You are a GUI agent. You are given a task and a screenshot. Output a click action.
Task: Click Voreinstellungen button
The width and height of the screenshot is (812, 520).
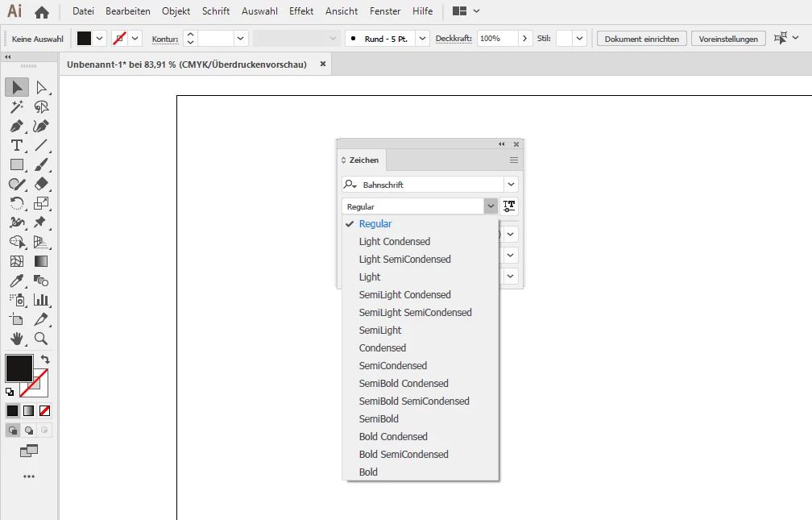728,39
